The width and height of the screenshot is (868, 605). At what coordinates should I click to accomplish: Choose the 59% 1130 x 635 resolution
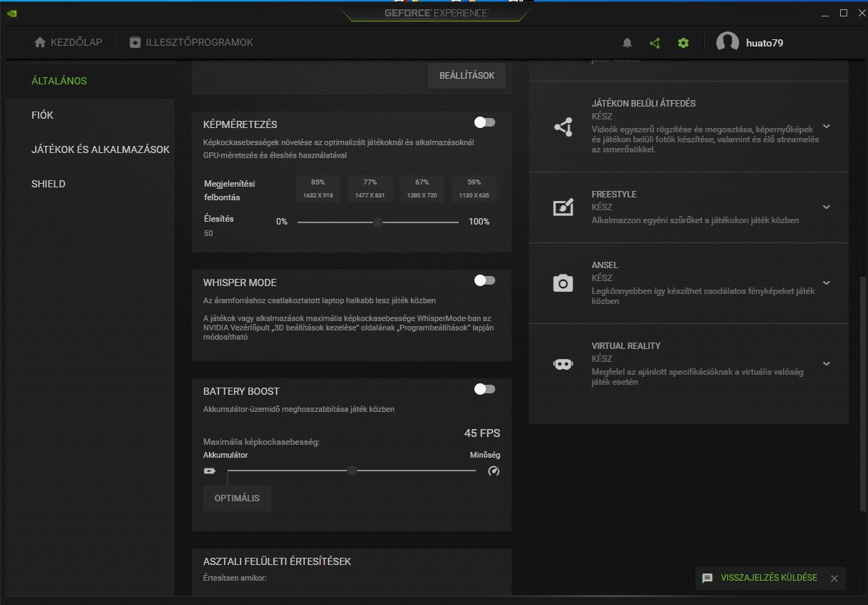pos(474,188)
